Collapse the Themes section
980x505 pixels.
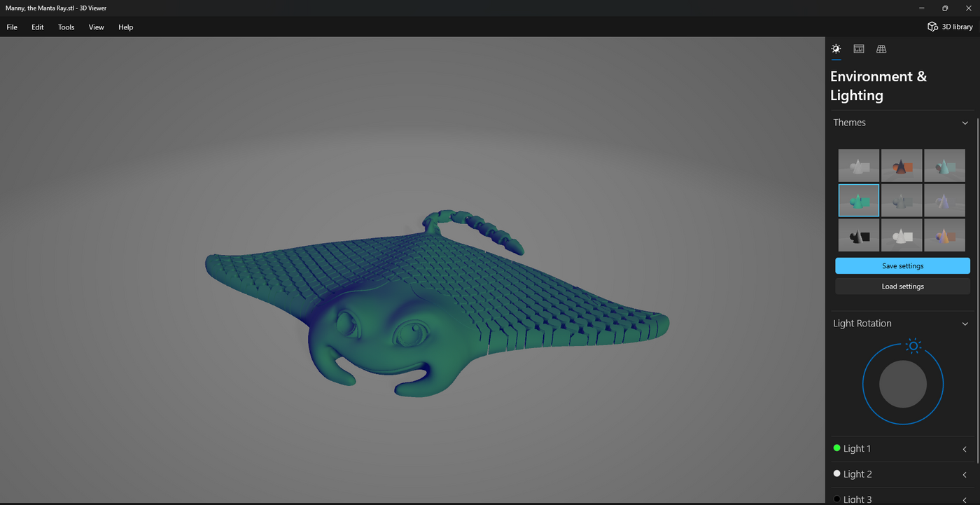point(965,122)
